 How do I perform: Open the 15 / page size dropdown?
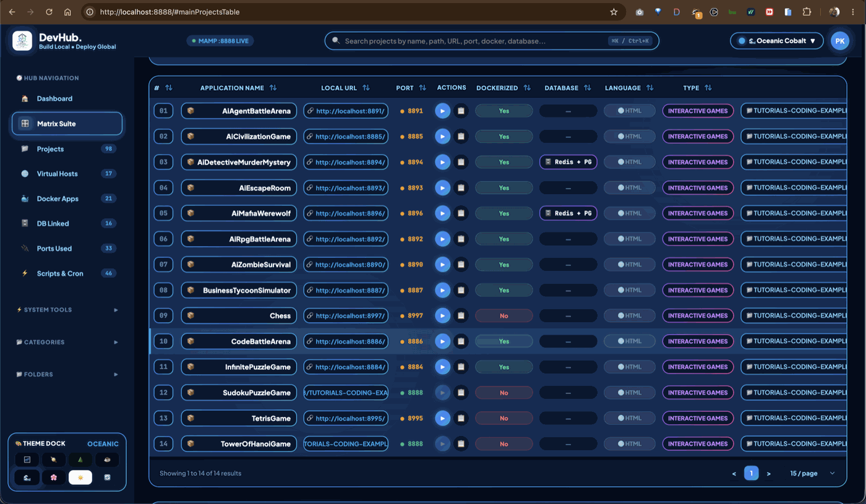pos(812,473)
